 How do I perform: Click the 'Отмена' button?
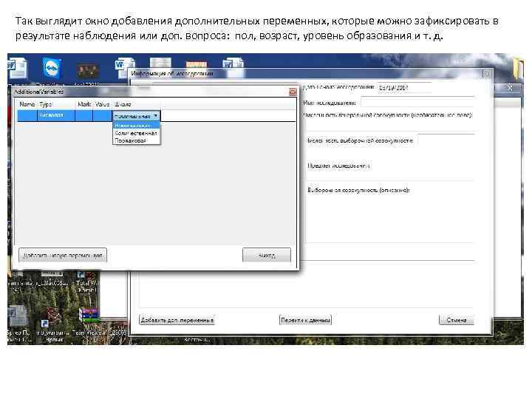pyautogui.click(x=457, y=320)
